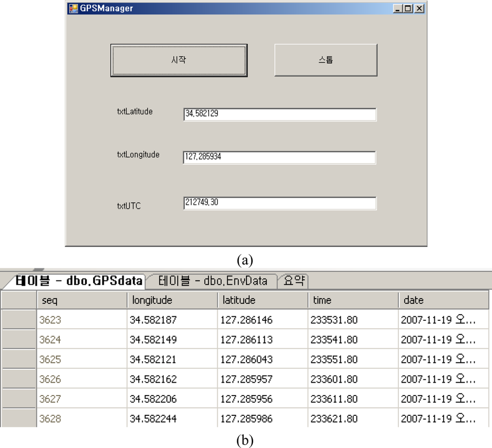Close the GPSManager window
The height and width of the screenshot is (448, 492).
[419, 9]
